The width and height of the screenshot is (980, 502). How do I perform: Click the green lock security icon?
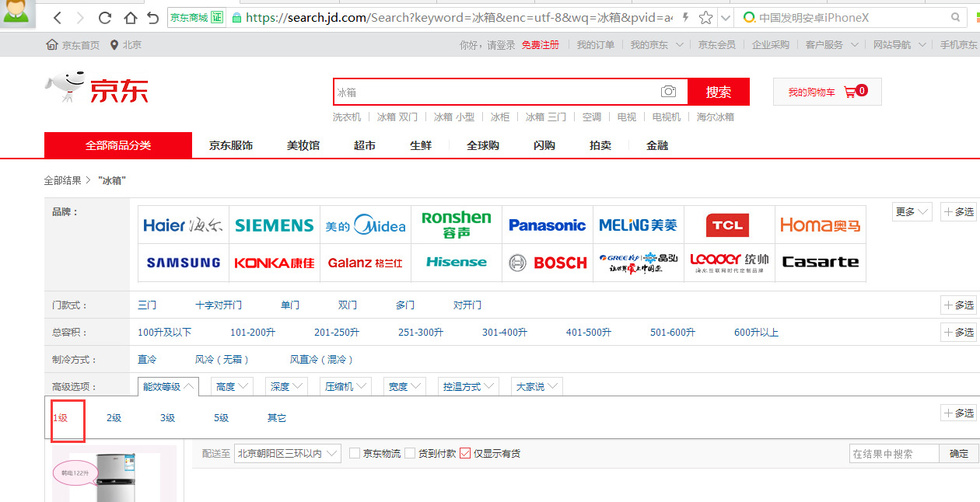(236, 17)
